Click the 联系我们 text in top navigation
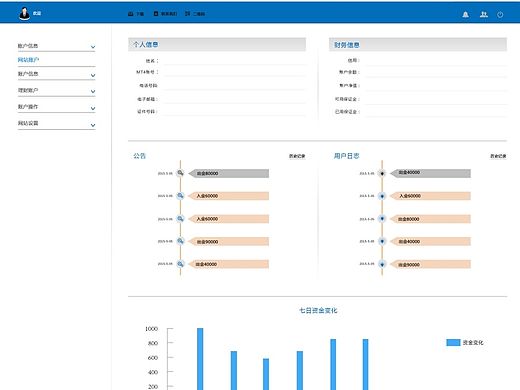520x390 pixels. click(x=169, y=14)
